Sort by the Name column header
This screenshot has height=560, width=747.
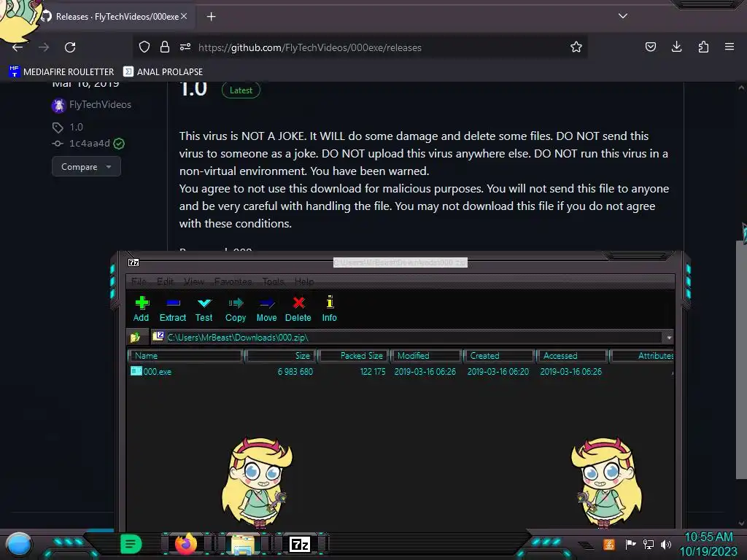[186, 356]
